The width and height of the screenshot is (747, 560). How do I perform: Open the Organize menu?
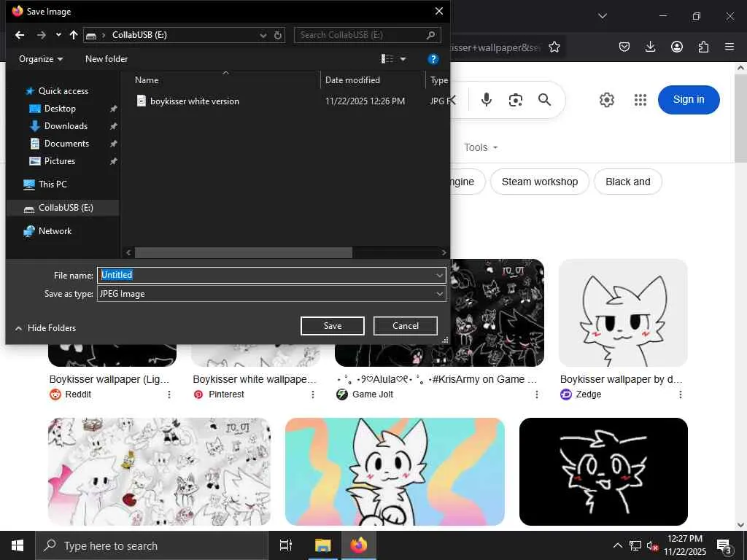[41, 59]
